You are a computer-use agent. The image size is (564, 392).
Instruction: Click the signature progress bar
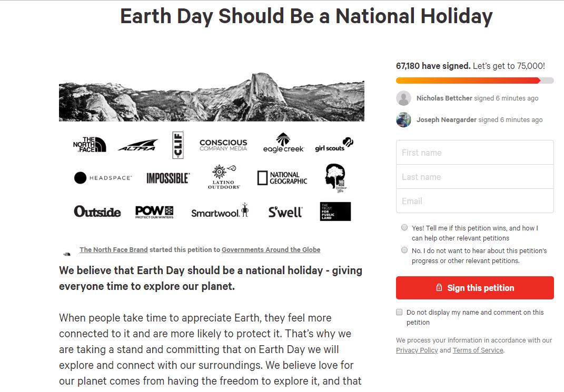474,81
